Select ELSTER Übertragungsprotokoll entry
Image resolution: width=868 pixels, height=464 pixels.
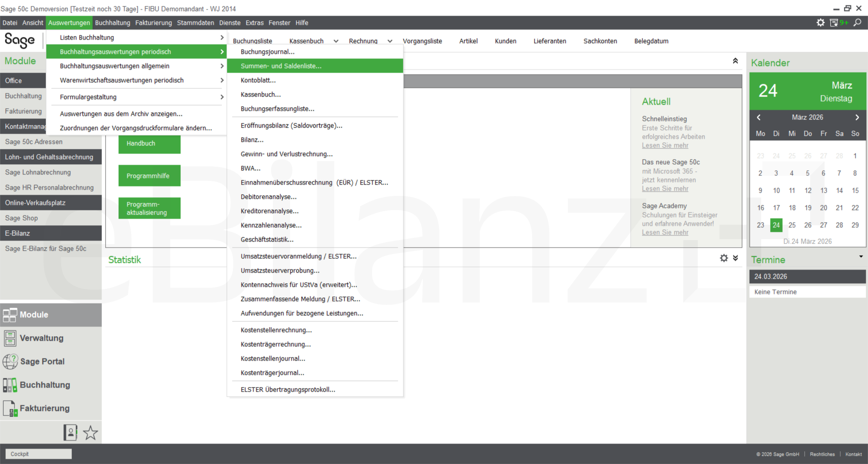(315, 389)
